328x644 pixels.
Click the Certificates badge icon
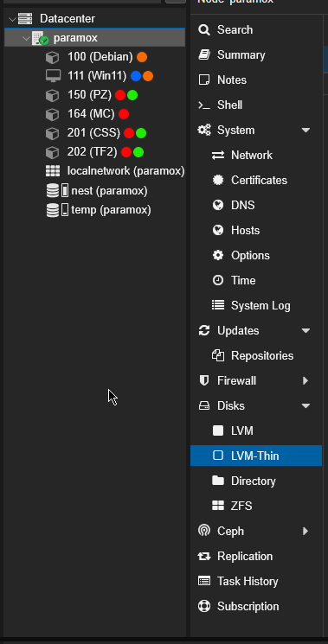click(218, 181)
